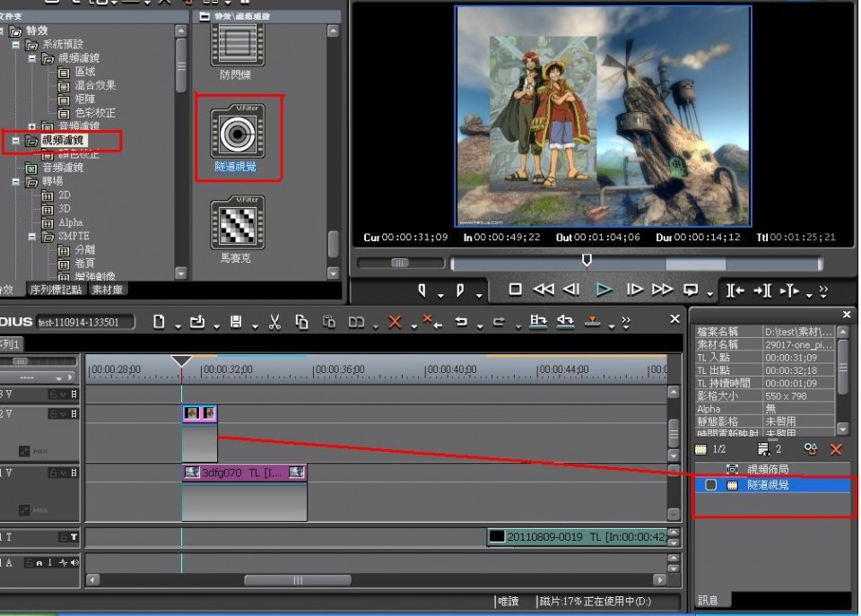Viewport: 861px width, 616px height.
Task: Select the 馬賽克 mosaic filter icon
Action: [238, 224]
